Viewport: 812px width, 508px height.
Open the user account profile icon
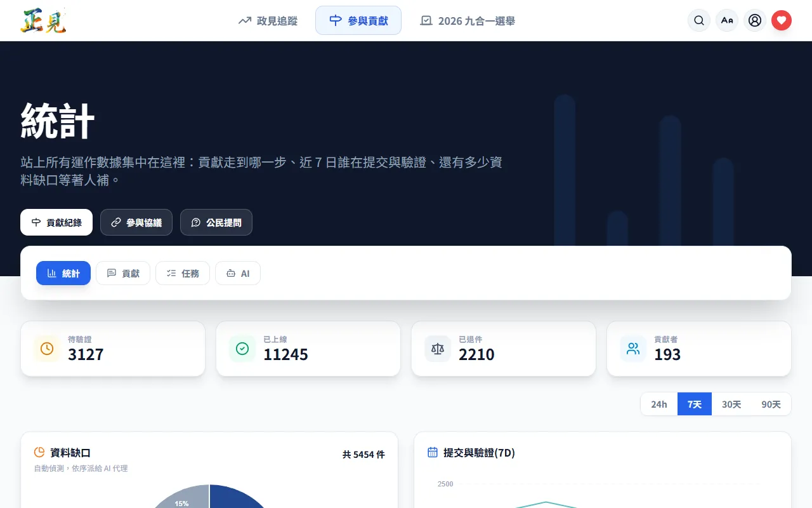(755, 20)
